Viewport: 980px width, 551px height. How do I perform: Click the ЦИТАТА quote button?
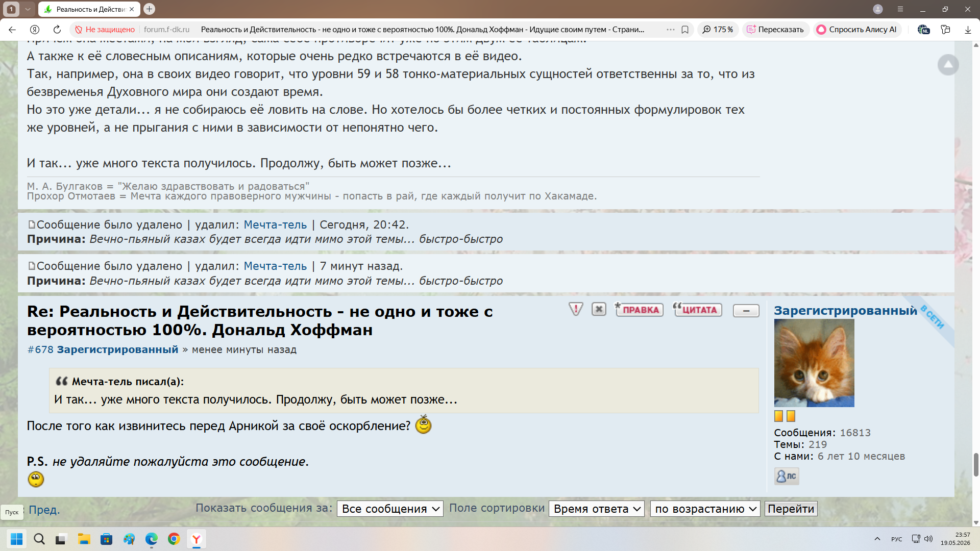pyautogui.click(x=697, y=310)
